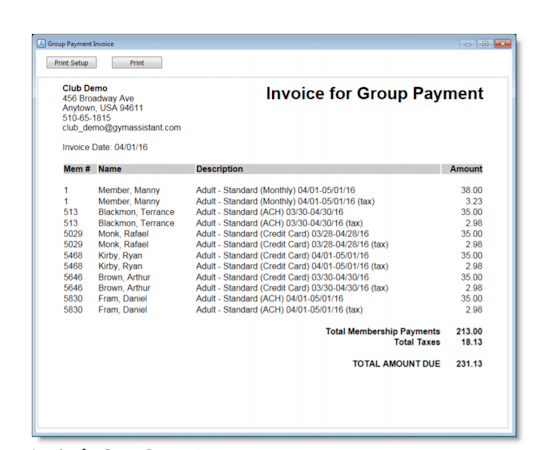Click the Name column header
The height and width of the screenshot is (450, 539).
pyautogui.click(x=110, y=169)
